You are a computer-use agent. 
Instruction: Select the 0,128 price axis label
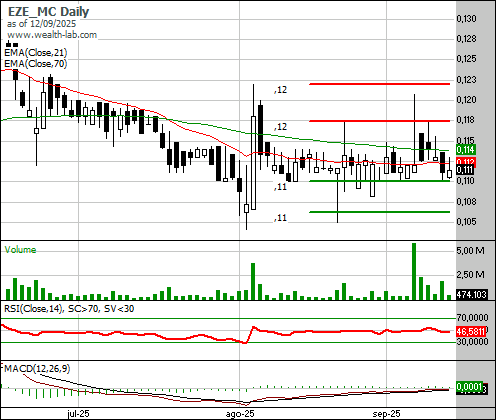click(467, 39)
